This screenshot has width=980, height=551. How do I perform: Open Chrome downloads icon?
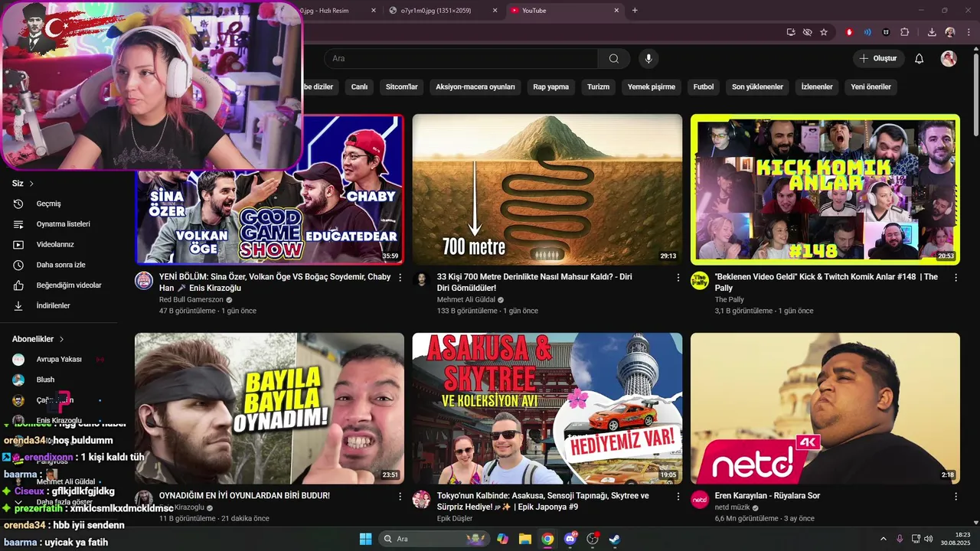(x=932, y=32)
